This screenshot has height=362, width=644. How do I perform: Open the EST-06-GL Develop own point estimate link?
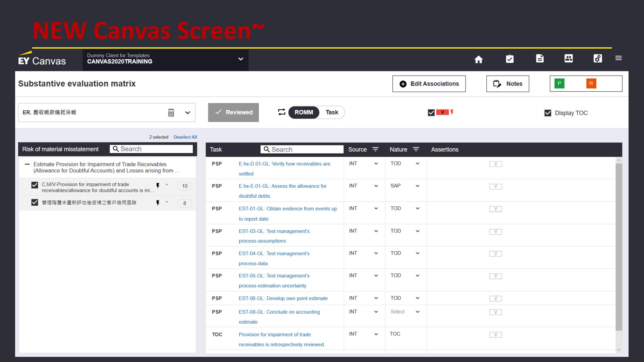[283, 298]
